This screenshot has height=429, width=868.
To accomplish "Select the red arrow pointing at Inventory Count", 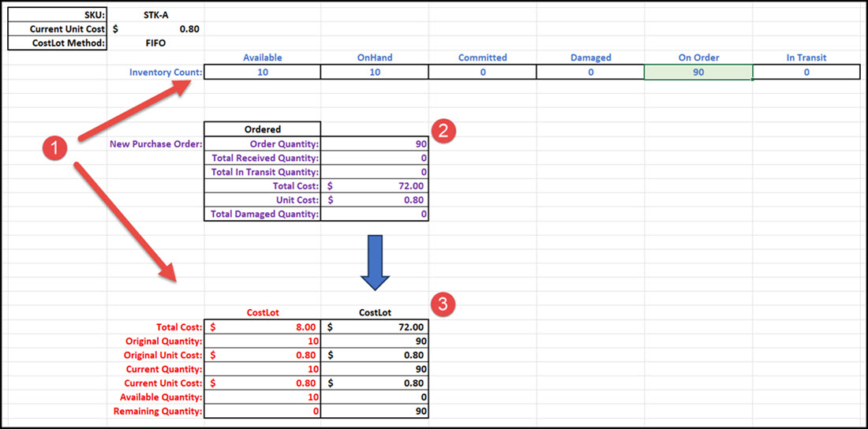I will [134, 114].
